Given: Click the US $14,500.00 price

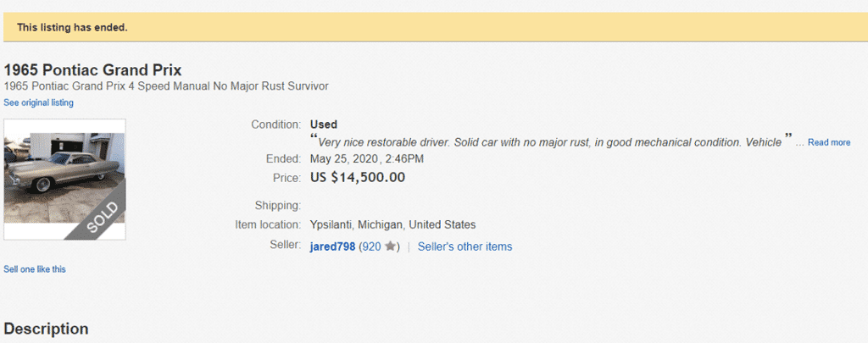Looking at the screenshot, I should (x=358, y=177).
